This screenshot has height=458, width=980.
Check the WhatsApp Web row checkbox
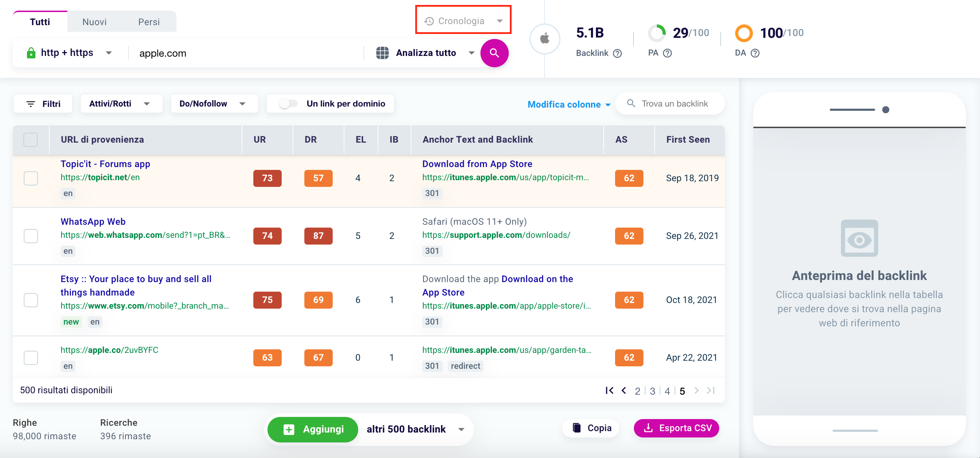point(30,236)
